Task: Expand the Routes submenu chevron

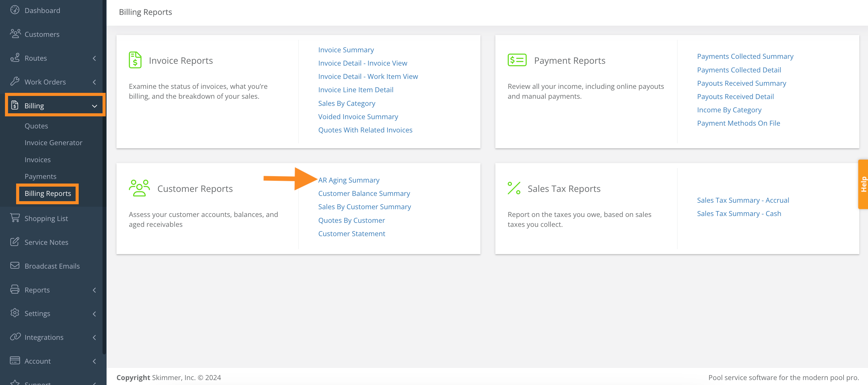Action: tap(94, 58)
